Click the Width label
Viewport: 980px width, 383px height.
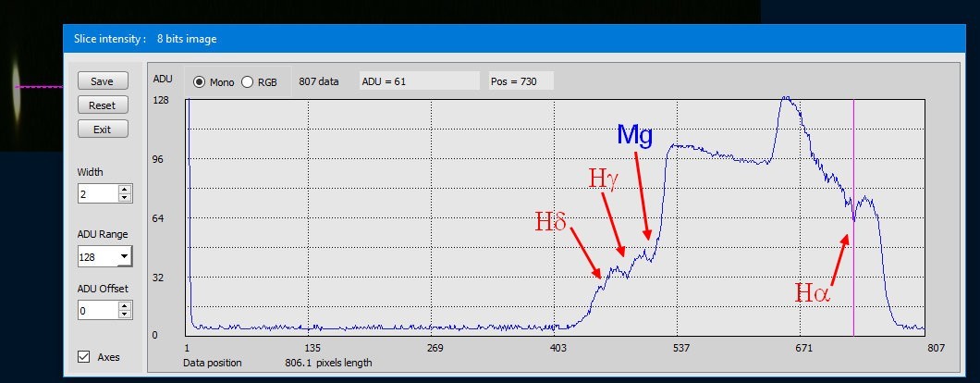[x=90, y=172]
